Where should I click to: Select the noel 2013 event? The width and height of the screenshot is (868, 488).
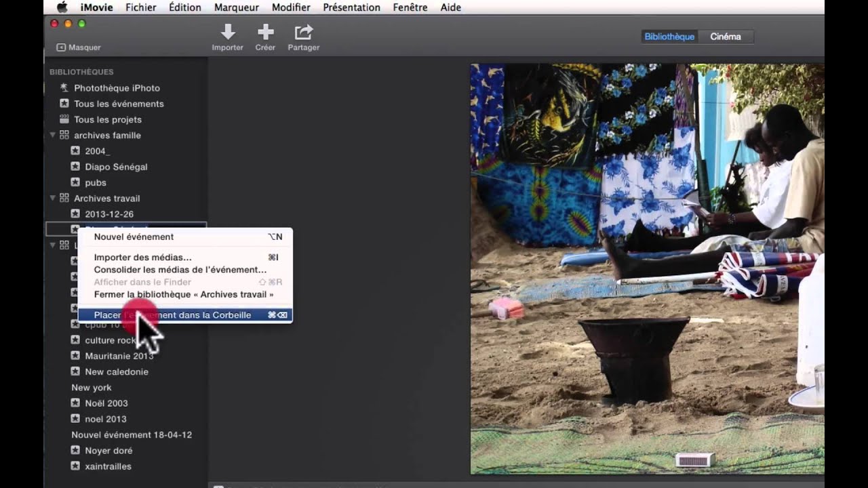(x=106, y=419)
